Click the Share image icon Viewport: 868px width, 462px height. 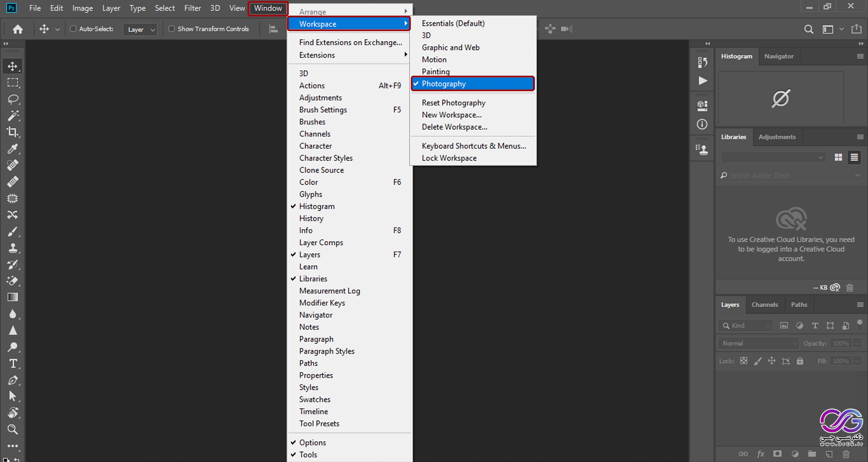click(x=856, y=29)
